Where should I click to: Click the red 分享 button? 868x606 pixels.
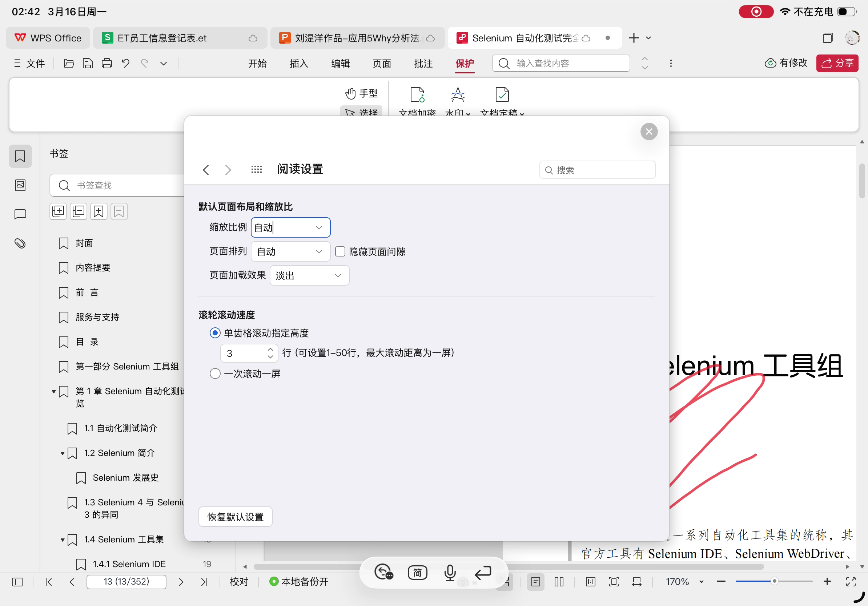tap(837, 63)
